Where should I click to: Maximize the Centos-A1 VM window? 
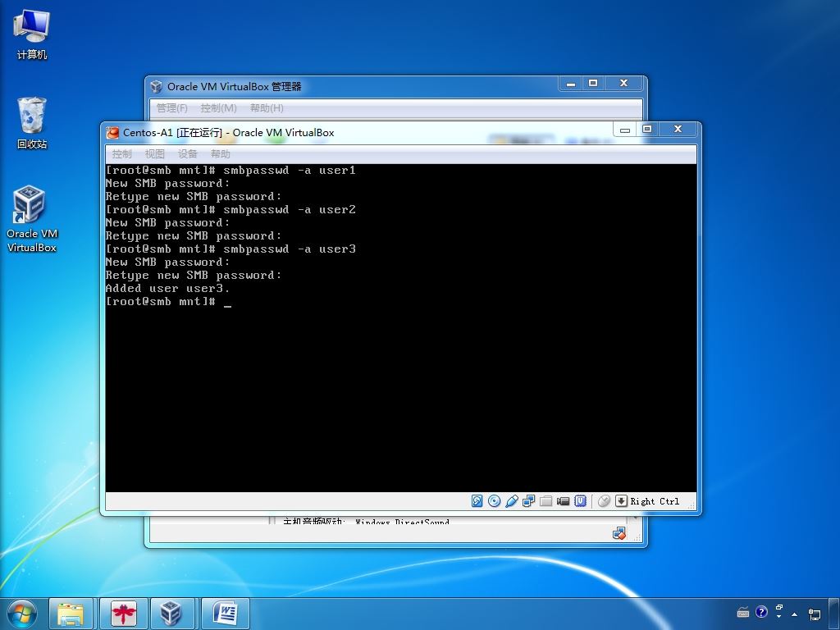click(x=647, y=129)
